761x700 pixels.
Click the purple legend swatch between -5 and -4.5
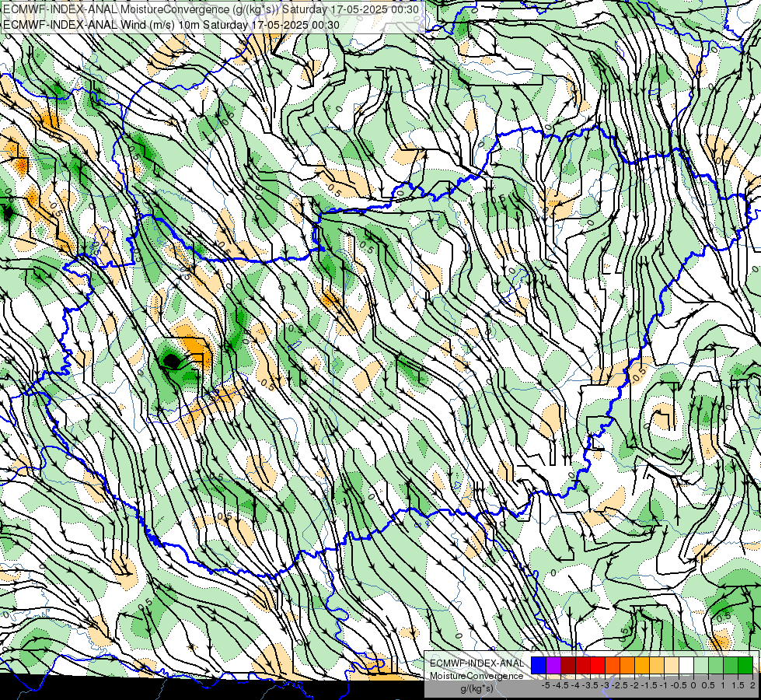point(553,665)
